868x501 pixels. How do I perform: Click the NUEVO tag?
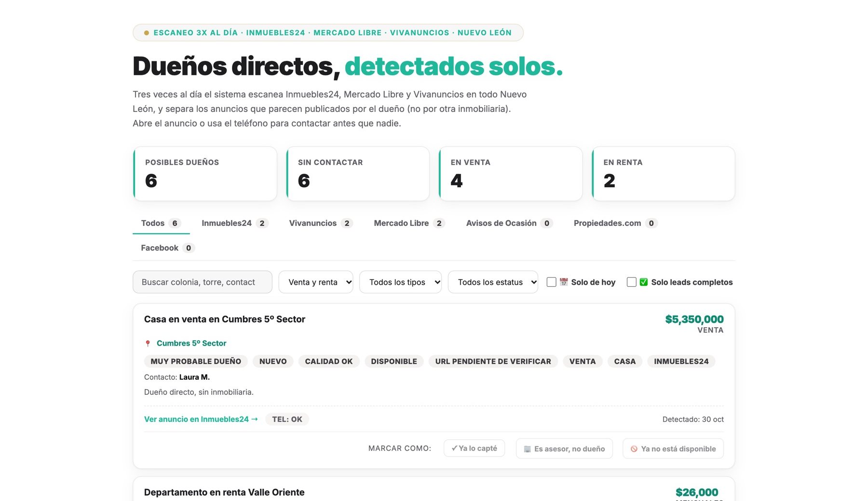273,362
